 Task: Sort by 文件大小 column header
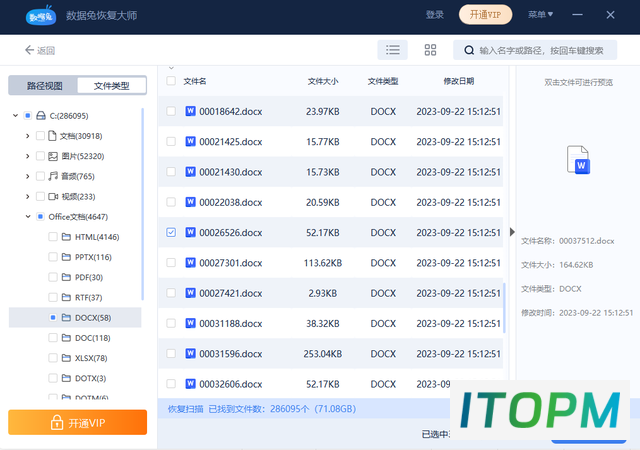click(x=323, y=81)
